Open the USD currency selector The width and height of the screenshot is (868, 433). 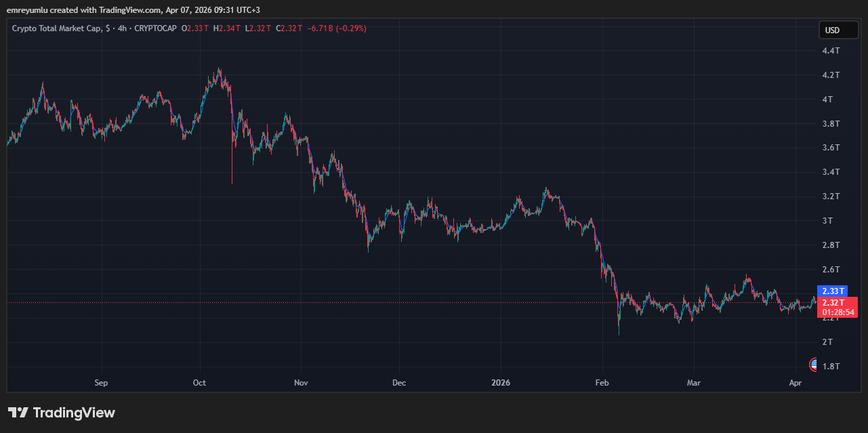[839, 30]
